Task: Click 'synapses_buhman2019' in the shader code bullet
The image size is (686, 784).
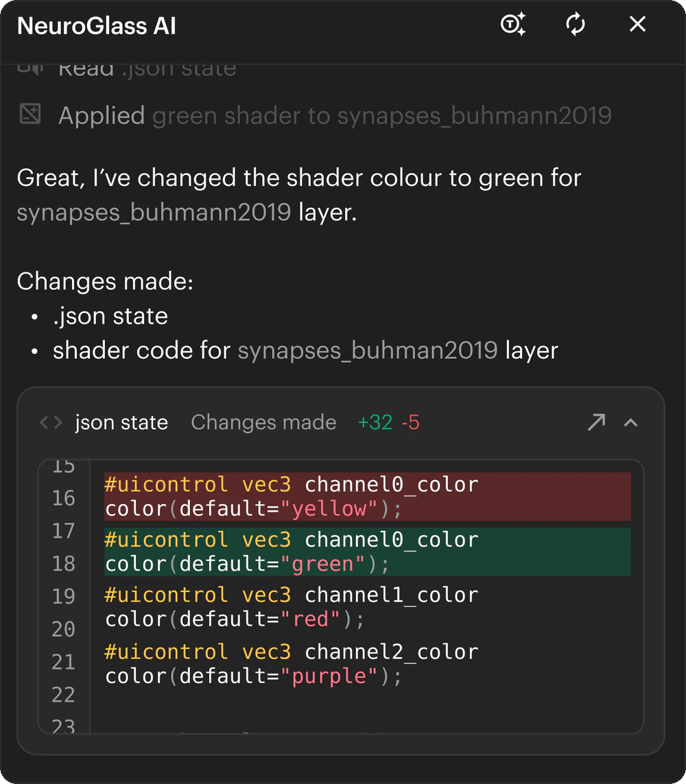Action: (x=368, y=351)
